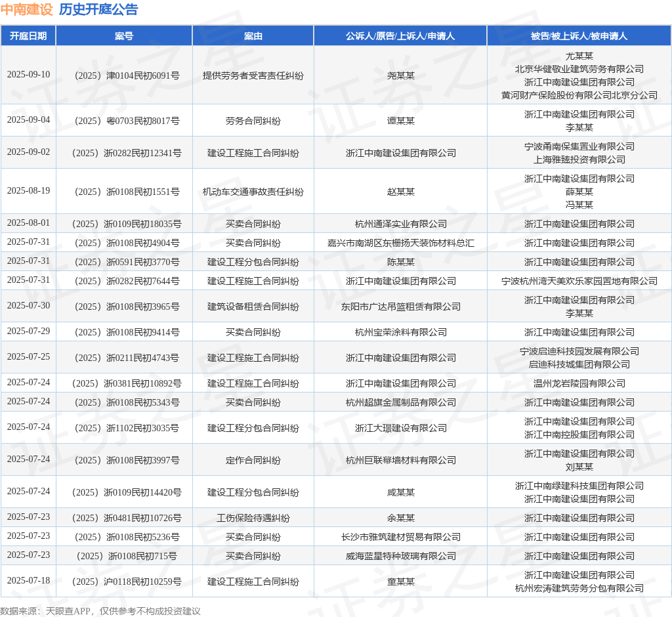Click the 开庭日期 column header
Screen dimensions: 672x617
[28, 36]
